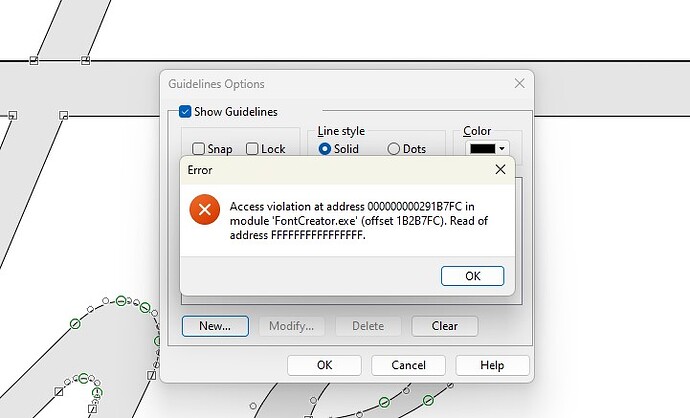
Task: Click the Delete button
Action: pyautogui.click(x=368, y=326)
